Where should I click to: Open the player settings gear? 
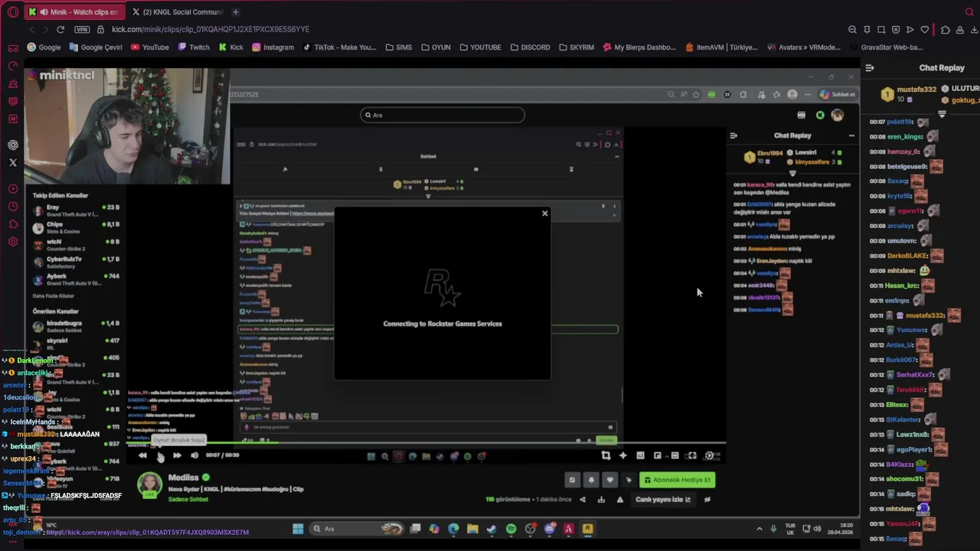click(710, 455)
